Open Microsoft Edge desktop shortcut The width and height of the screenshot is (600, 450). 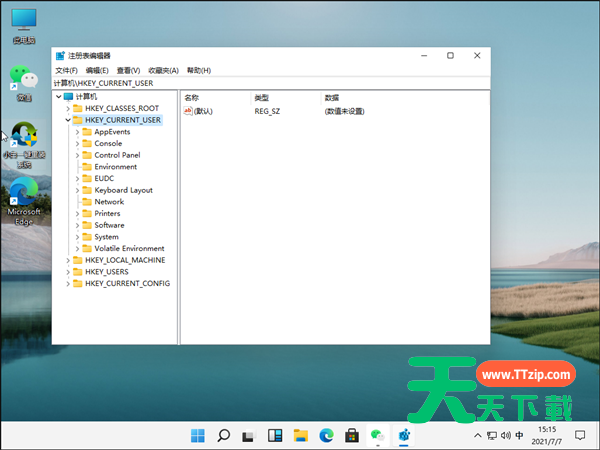pos(24,194)
